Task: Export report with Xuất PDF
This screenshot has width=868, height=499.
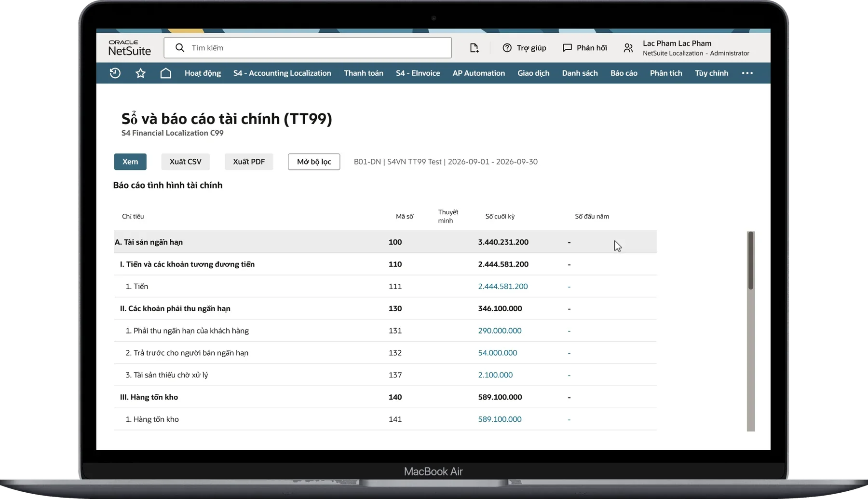Action: coord(249,162)
